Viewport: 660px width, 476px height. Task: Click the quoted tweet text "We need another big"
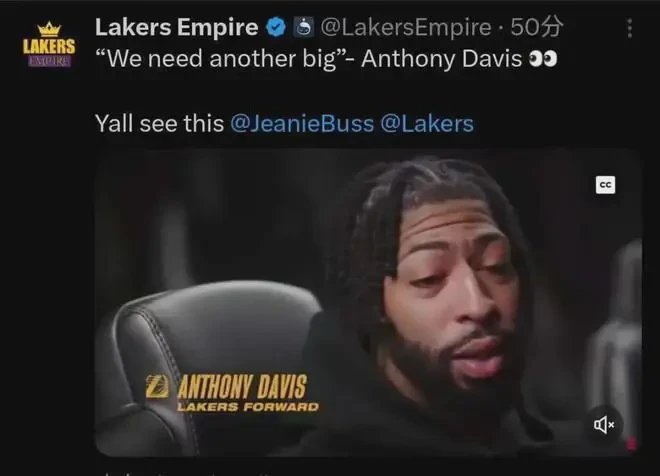click(221, 59)
